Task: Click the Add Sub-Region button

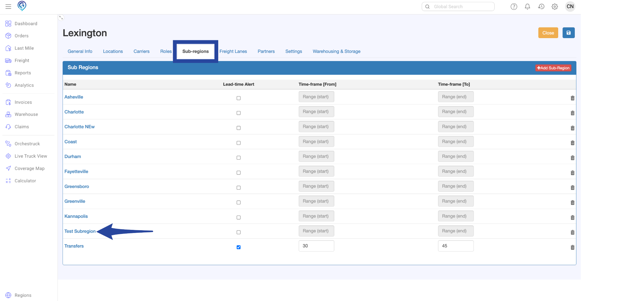Action: coord(553,68)
